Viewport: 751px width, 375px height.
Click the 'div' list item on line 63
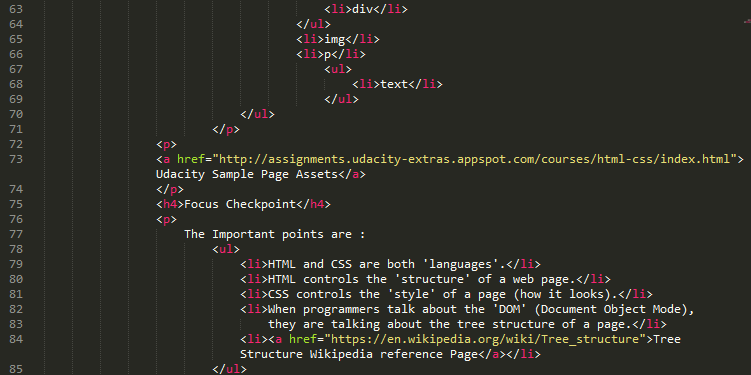(x=362, y=9)
